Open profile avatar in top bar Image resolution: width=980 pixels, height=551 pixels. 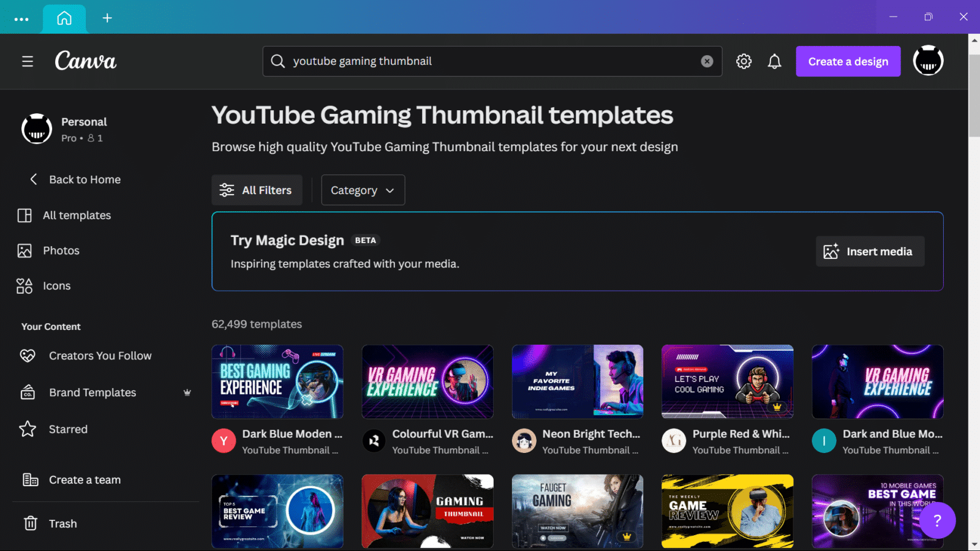(928, 61)
